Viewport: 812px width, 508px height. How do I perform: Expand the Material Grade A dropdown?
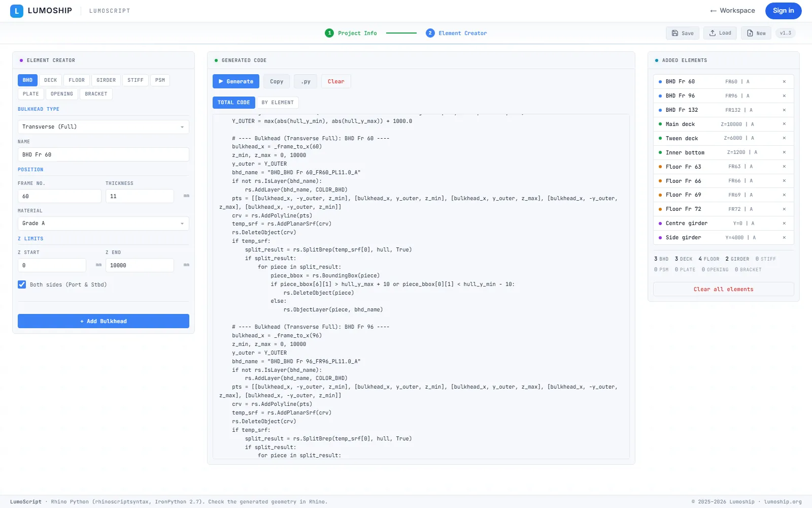tap(104, 224)
